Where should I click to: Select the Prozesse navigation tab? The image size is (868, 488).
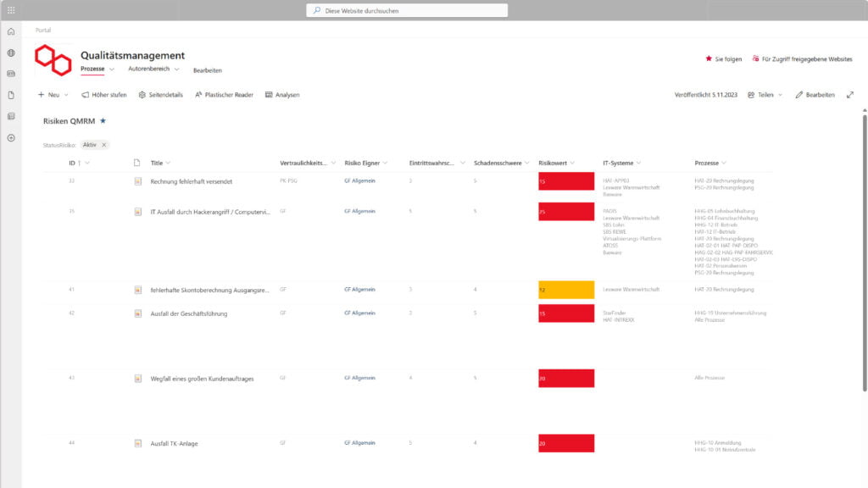[92, 69]
